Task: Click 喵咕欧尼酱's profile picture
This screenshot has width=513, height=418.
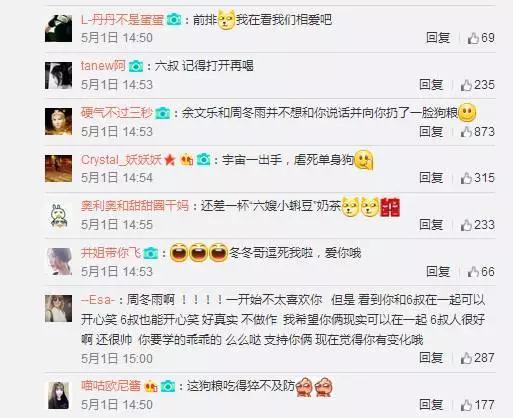Action: 58,395
